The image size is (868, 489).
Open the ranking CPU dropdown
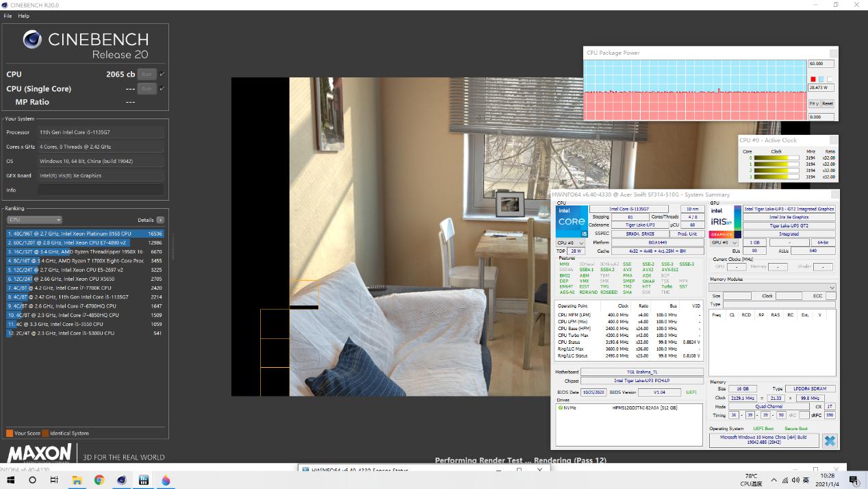tap(34, 220)
